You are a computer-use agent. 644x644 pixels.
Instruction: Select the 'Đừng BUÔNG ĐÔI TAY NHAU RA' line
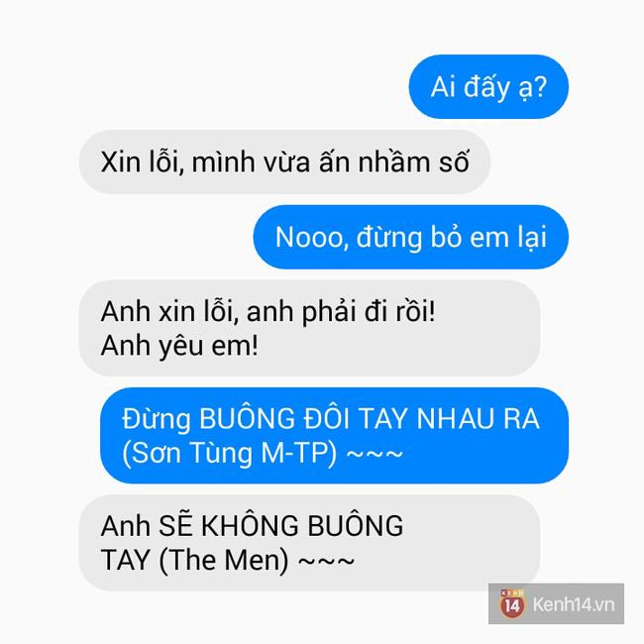331,418
